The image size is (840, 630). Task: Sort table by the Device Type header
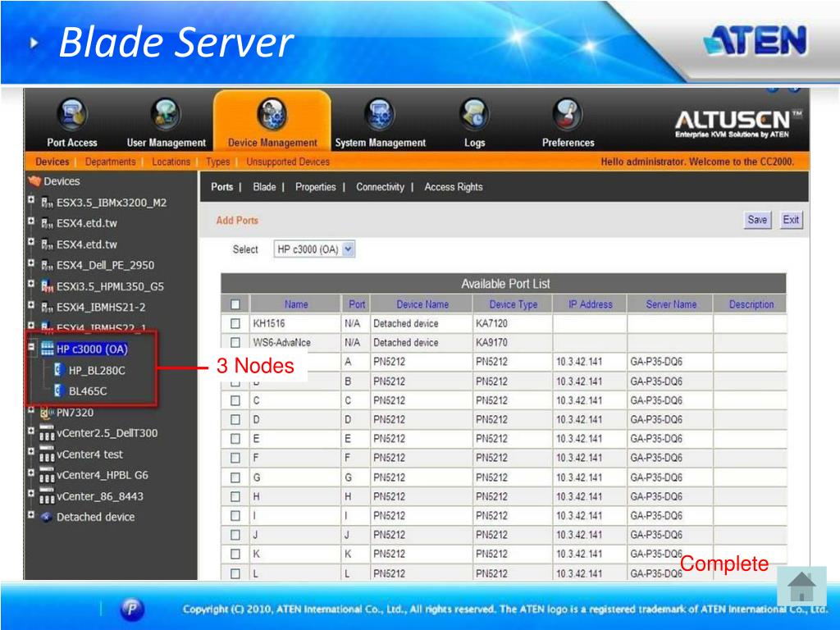(x=513, y=304)
